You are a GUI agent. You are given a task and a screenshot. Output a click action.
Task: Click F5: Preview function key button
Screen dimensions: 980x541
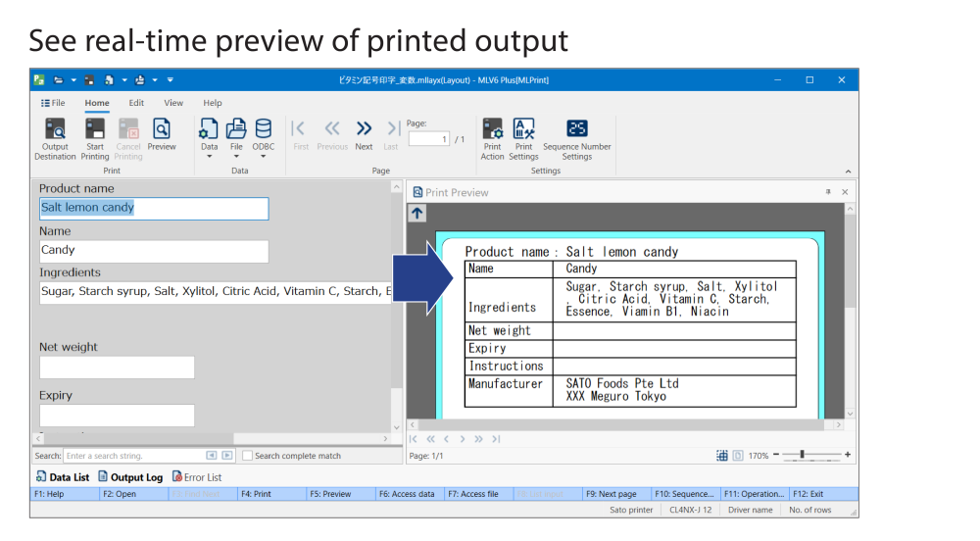341,494
